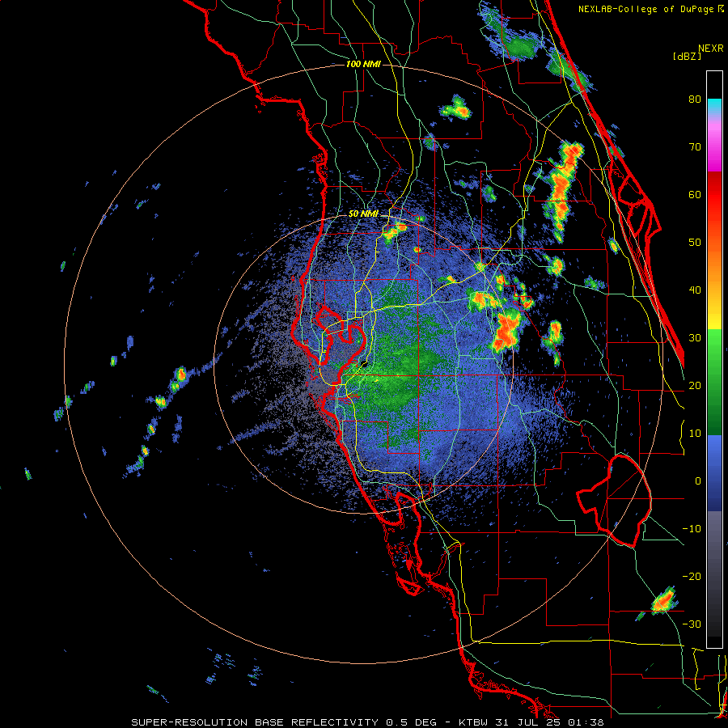The height and width of the screenshot is (728, 728).
Task: Select the 10 value on the dBZ scale
Action: click(695, 434)
